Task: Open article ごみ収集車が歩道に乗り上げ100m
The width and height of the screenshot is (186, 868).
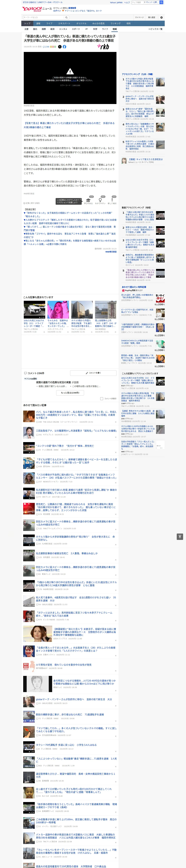Action: (x=76, y=821)
